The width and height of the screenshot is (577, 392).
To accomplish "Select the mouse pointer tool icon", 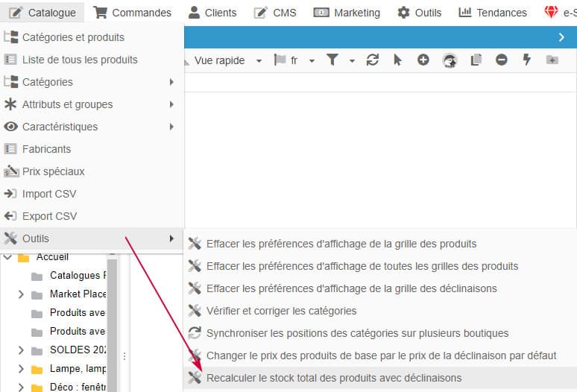I will (397, 60).
